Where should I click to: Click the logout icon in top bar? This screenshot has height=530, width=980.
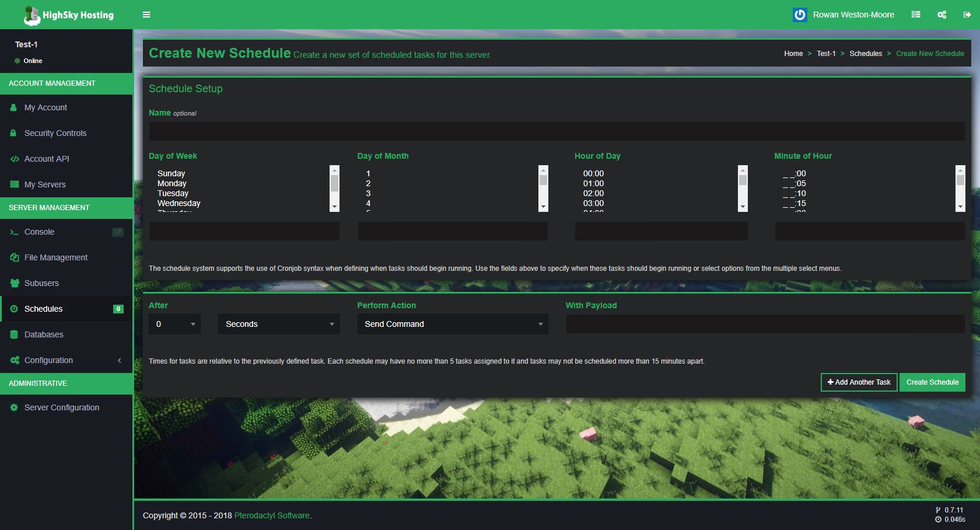coord(967,15)
